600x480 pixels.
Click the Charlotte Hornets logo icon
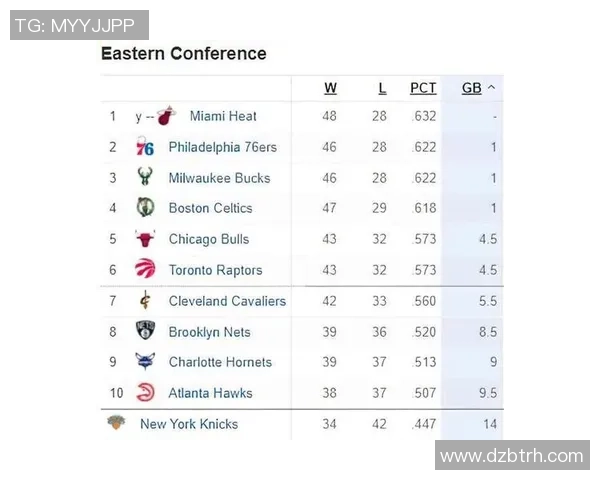(145, 362)
